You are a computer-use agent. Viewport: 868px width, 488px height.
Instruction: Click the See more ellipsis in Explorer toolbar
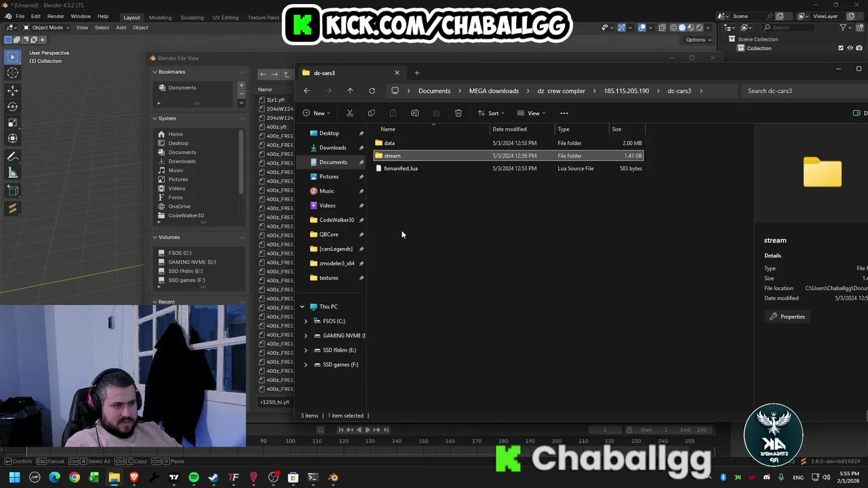tap(564, 113)
